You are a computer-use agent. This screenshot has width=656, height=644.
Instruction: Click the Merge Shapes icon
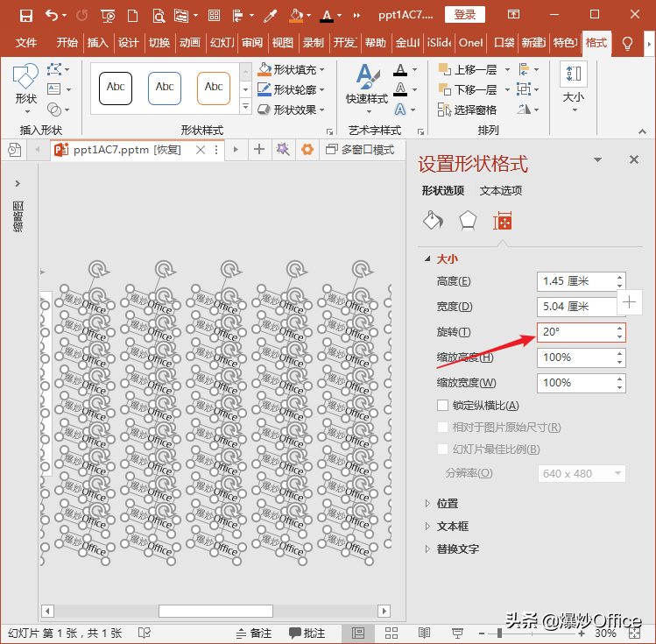(x=54, y=110)
